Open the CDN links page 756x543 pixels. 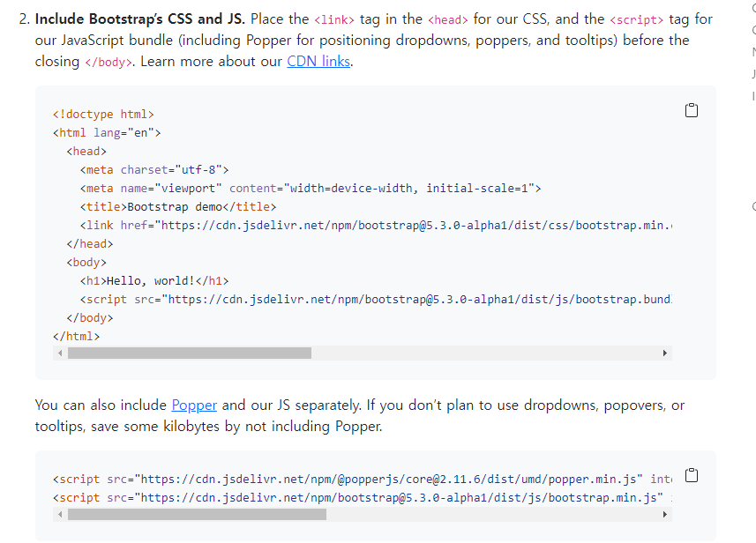tap(318, 62)
